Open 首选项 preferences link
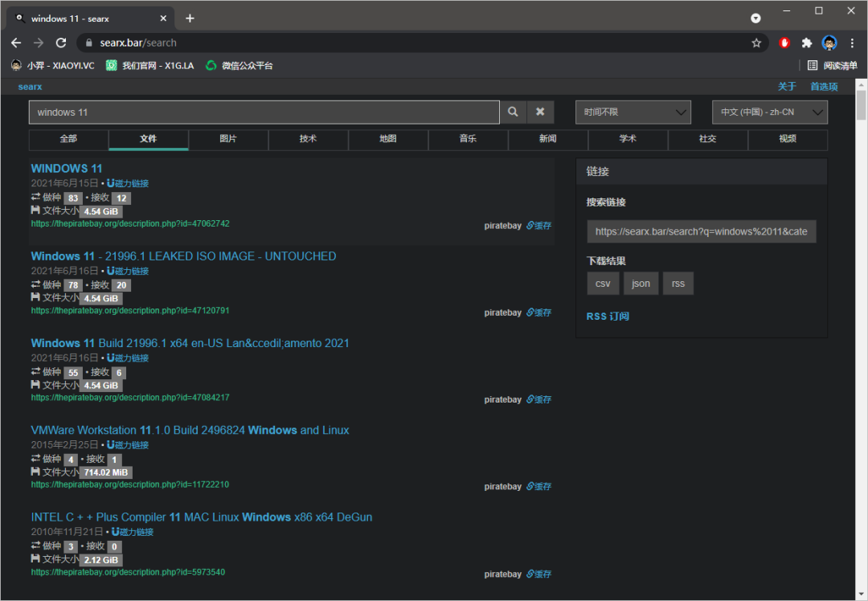Screen dimensions: 868x601 coord(824,87)
